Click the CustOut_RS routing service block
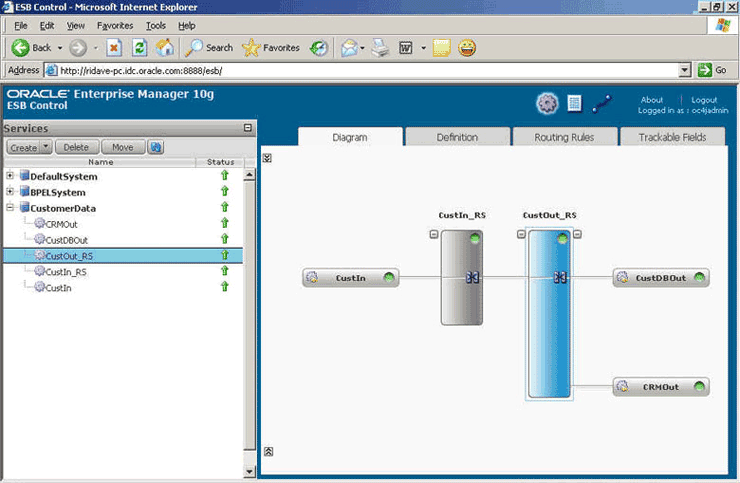The image size is (740, 483). pyautogui.click(x=549, y=314)
